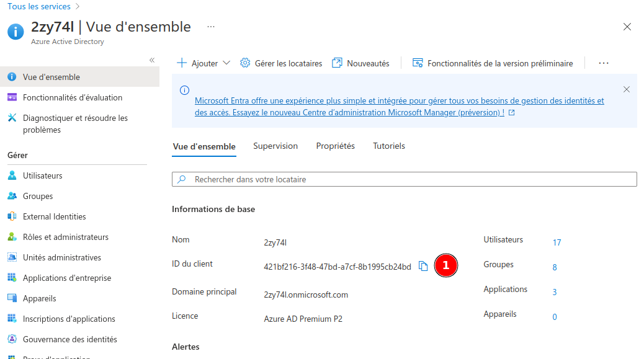Click the Utilisateurs count 17 link

557,242
